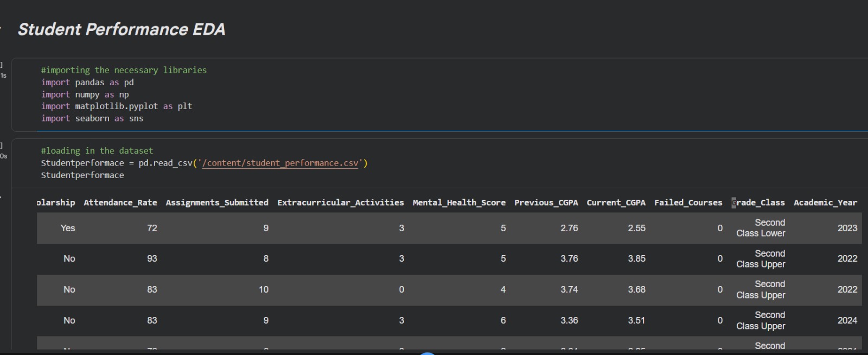Click Mental_Health_Score value 6
Image resolution: width=868 pixels, height=355 pixels.
click(503, 321)
